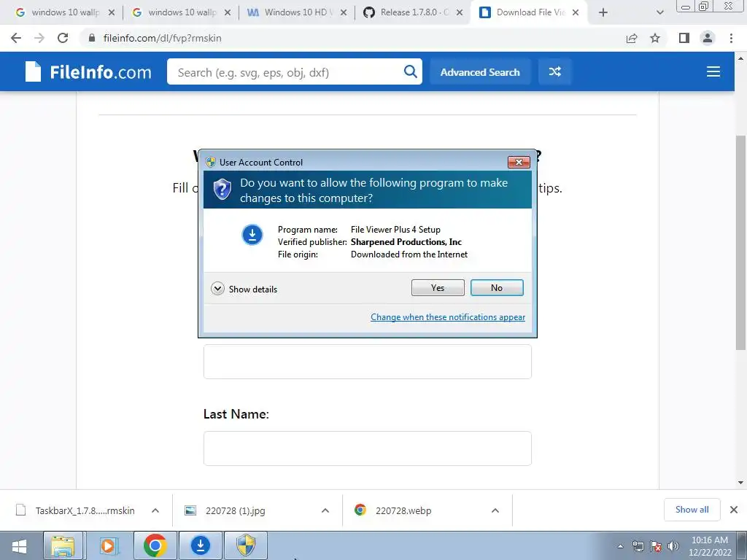Open TaskbarX rmskin download options chevron
The height and width of the screenshot is (560, 747).
(155, 510)
